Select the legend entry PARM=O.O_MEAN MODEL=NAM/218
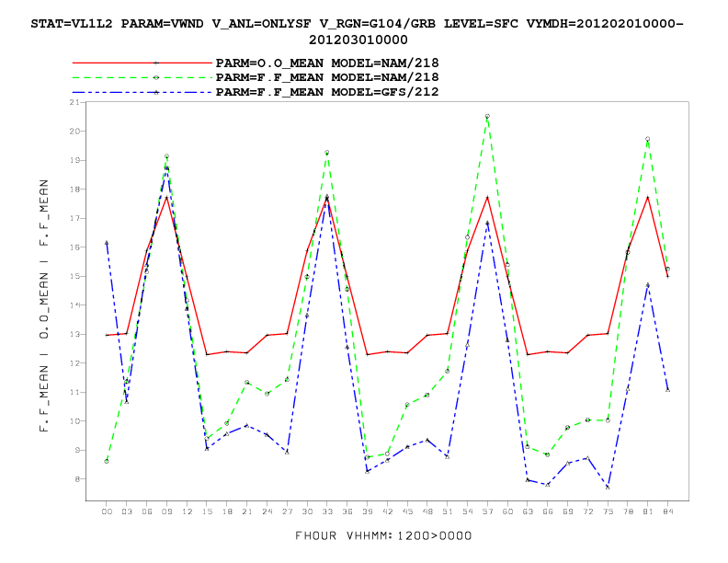The image size is (728, 563). point(327,63)
